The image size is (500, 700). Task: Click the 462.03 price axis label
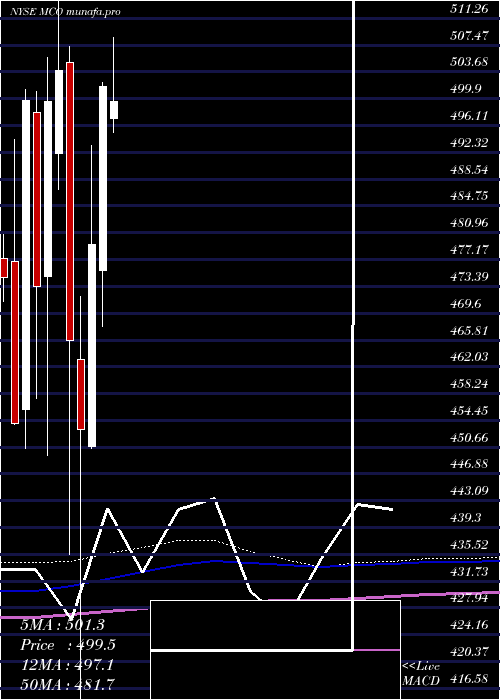[469, 357]
